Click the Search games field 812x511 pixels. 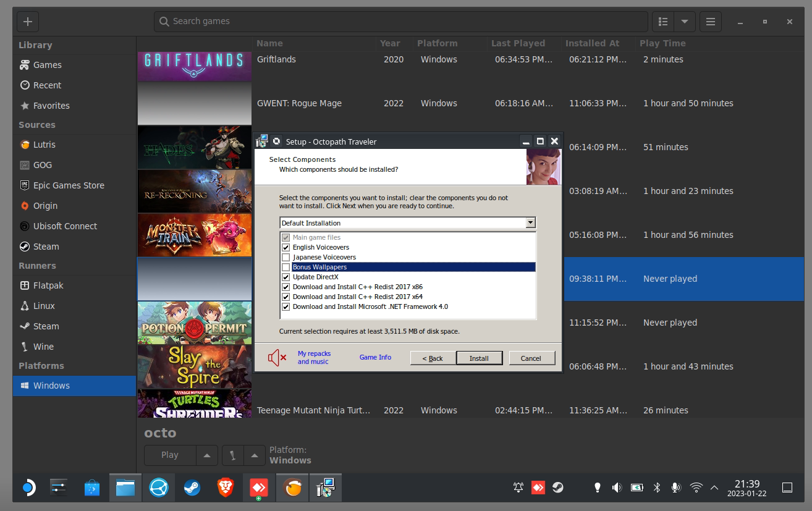pyautogui.click(x=400, y=22)
